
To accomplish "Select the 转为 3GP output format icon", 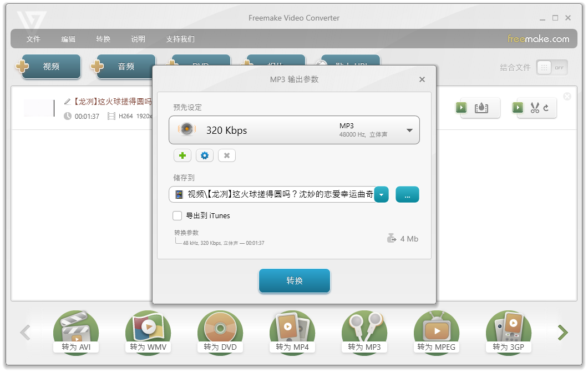I will [x=509, y=331].
